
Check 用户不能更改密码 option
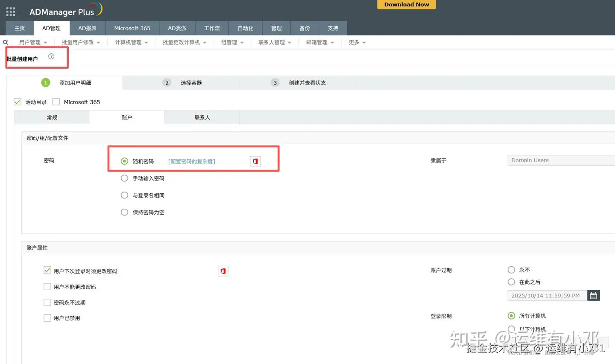point(47,287)
